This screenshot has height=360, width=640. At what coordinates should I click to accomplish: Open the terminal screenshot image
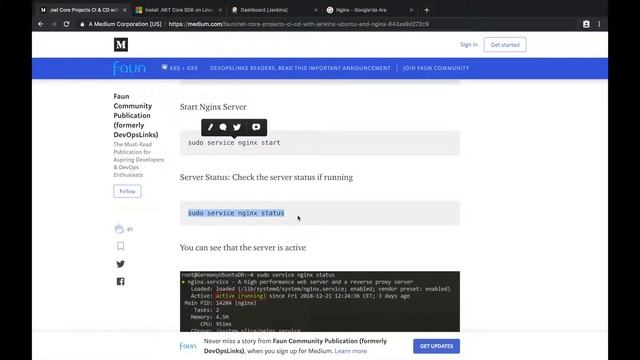[x=320, y=302]
